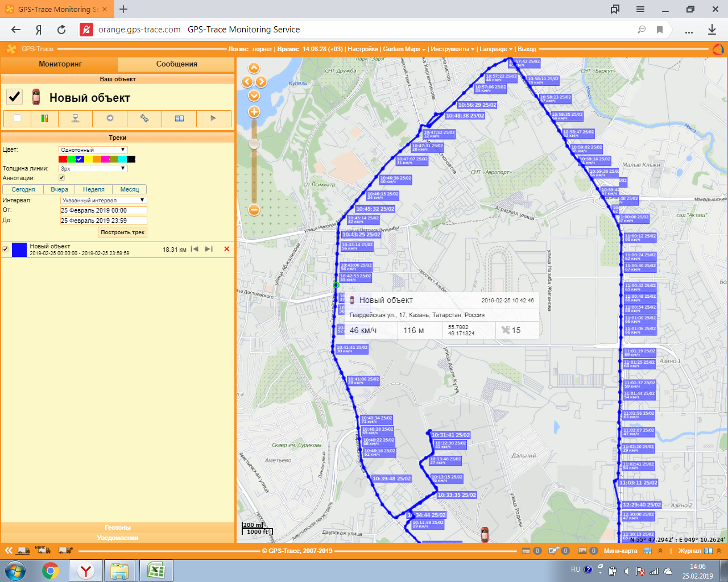Toggle the track visibility checkbox in track list

coord(6,249)
